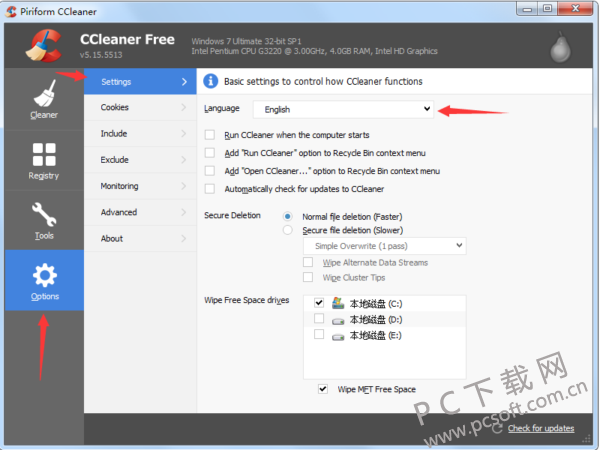The width and height of the screenshot is (600, 450).
Task: Toggle Wipe MFT Free Space checkbox
Action: [x=323, y=389]
